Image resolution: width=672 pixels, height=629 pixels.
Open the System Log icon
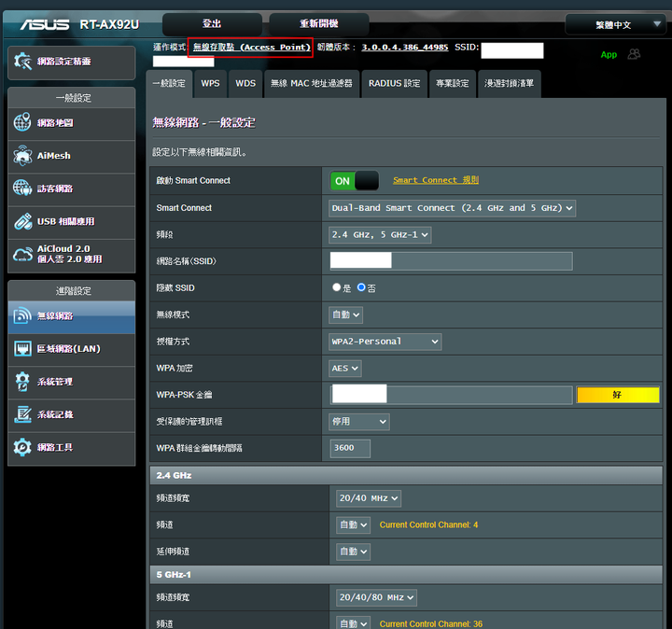(22, 414)
